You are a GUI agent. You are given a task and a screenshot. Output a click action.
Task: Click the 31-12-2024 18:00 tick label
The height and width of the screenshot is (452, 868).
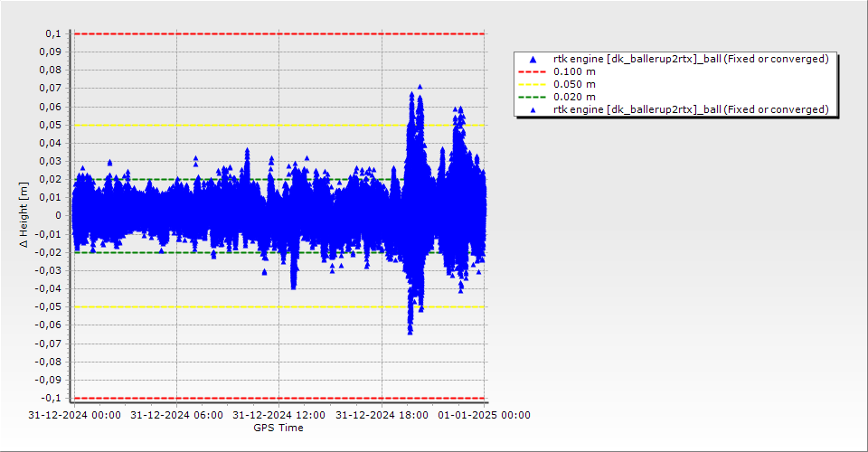(x=381, y=416)
